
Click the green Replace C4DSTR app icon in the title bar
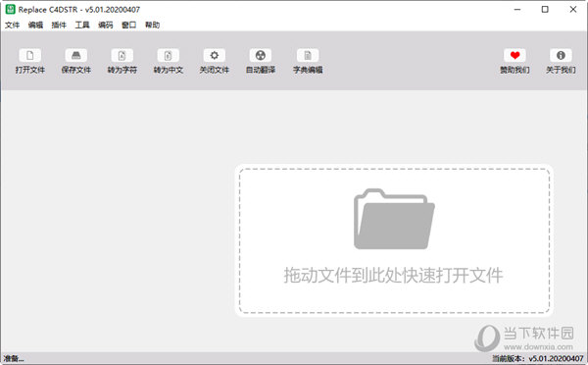pyautogui.click(x=10, y=10)
